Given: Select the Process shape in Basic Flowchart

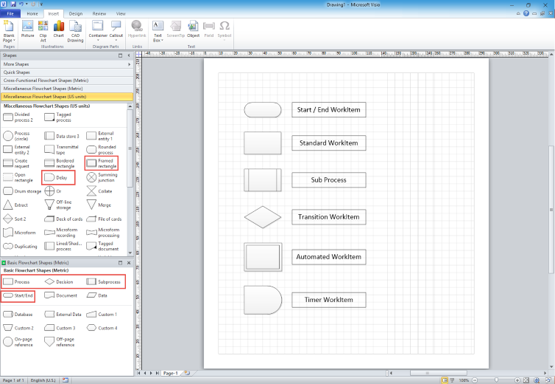Looking at the screenshot, I should 16,282.
